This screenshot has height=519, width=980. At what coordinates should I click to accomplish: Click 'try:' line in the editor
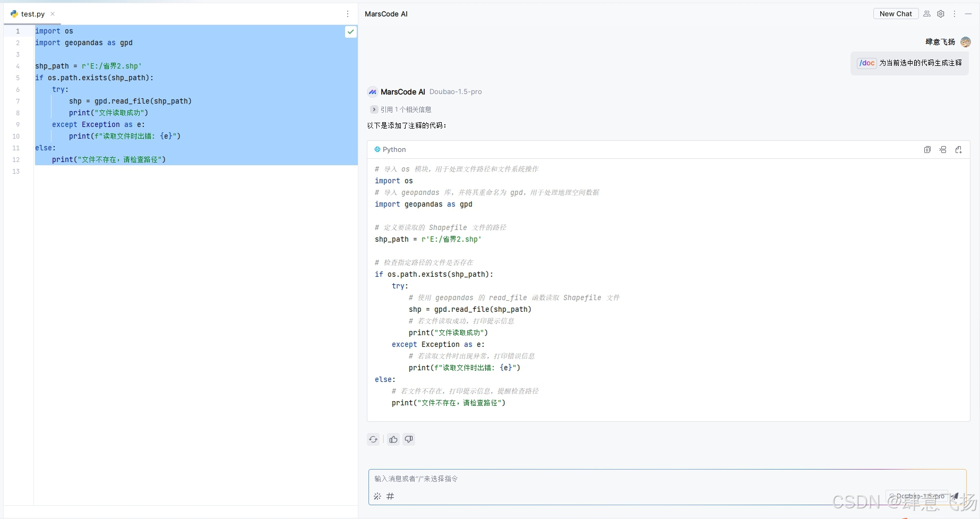point(60,90)
